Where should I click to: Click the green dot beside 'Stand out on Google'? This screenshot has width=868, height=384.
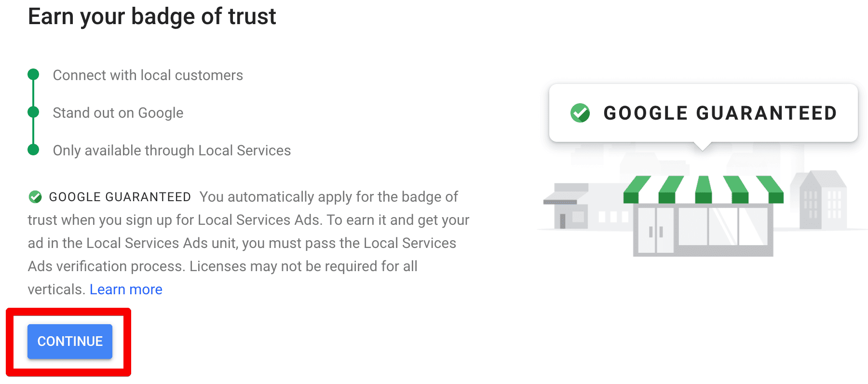(33, 111)
